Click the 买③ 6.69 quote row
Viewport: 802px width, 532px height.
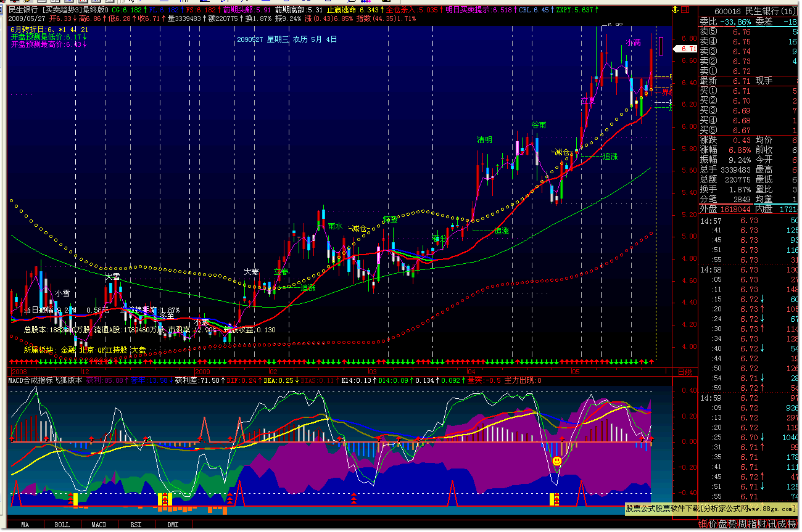(749, 111)
